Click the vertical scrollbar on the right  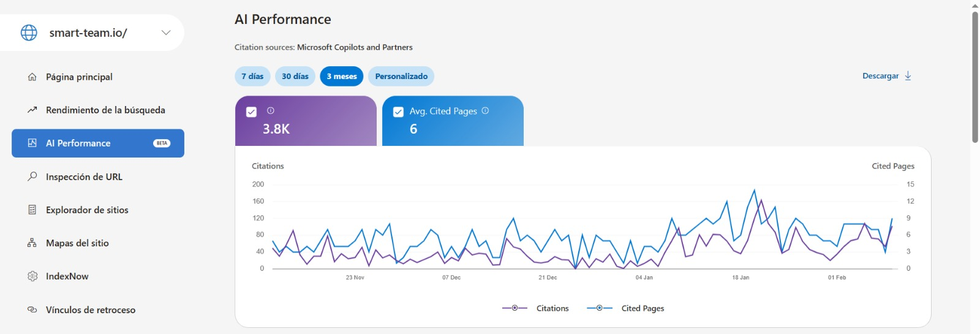pos(974,77)
